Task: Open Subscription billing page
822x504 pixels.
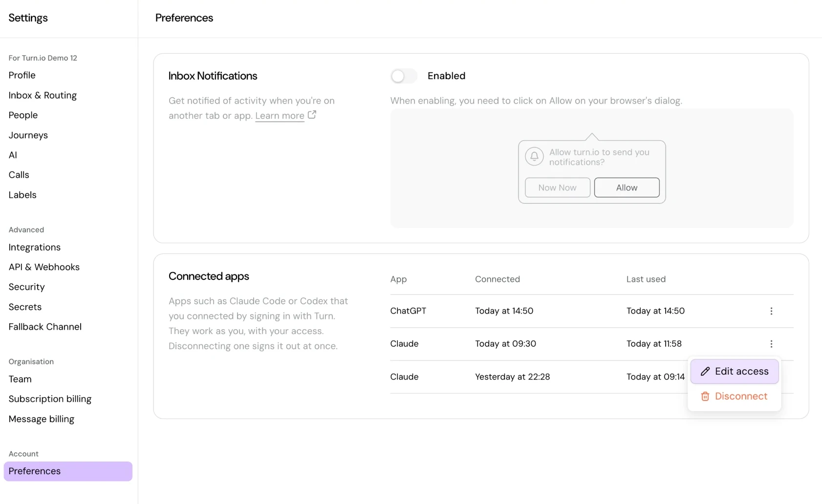Action: pyautogui.click(x=50, y=399)
